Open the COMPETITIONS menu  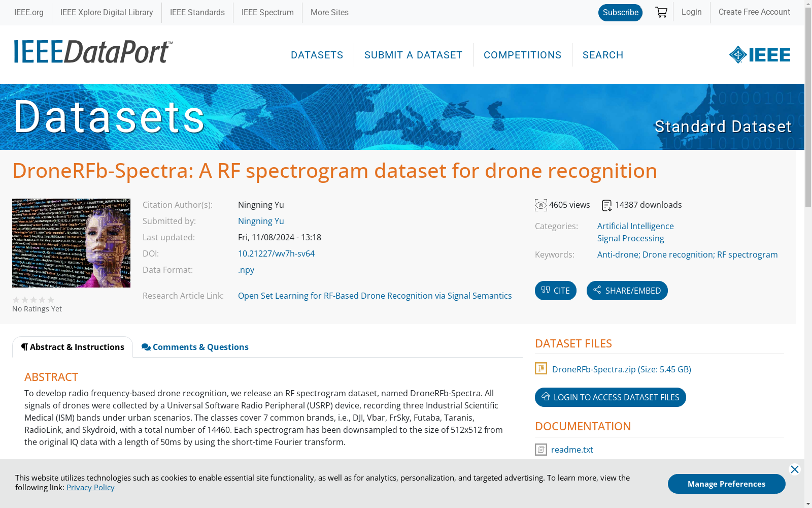click(523, 55)
